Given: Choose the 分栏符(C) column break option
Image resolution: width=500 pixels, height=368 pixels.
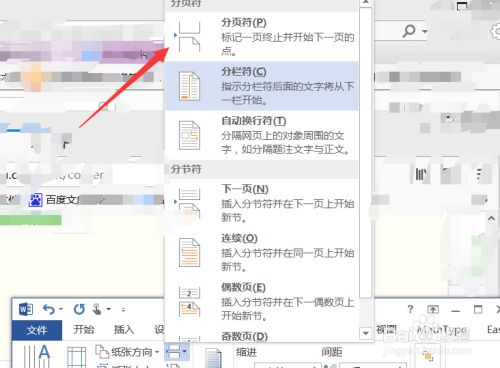Looking at the screenshot, I should [262, 86].
